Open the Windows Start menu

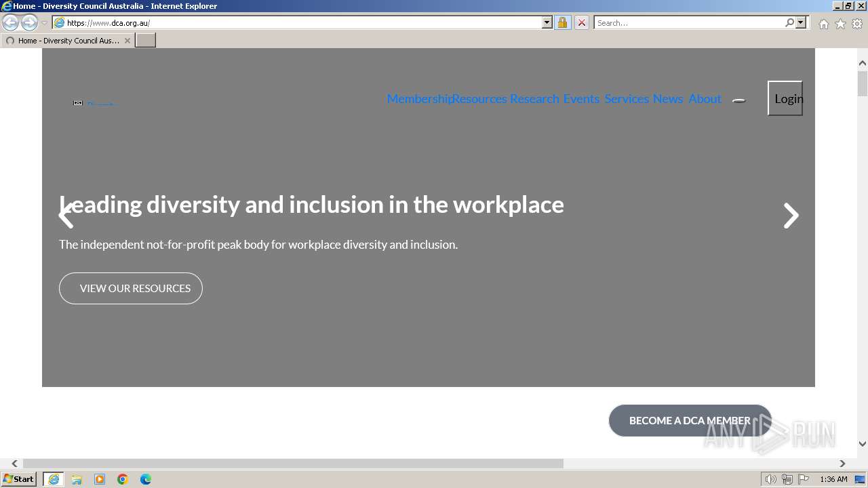point(19,479)
